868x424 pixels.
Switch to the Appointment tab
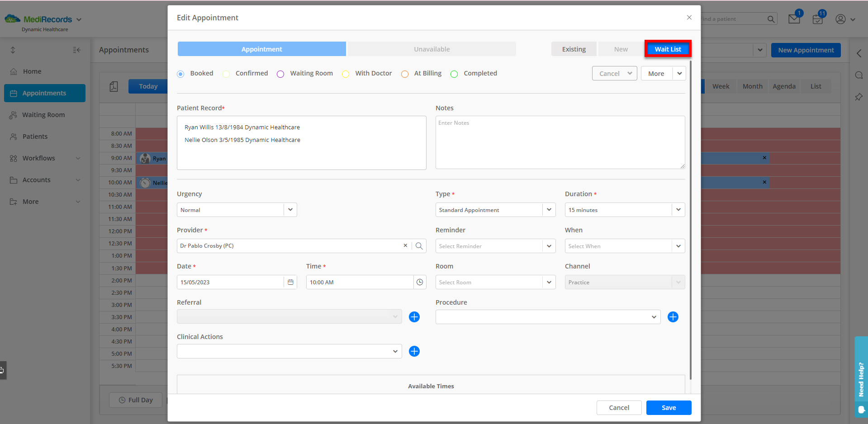(x=262, y=49)
